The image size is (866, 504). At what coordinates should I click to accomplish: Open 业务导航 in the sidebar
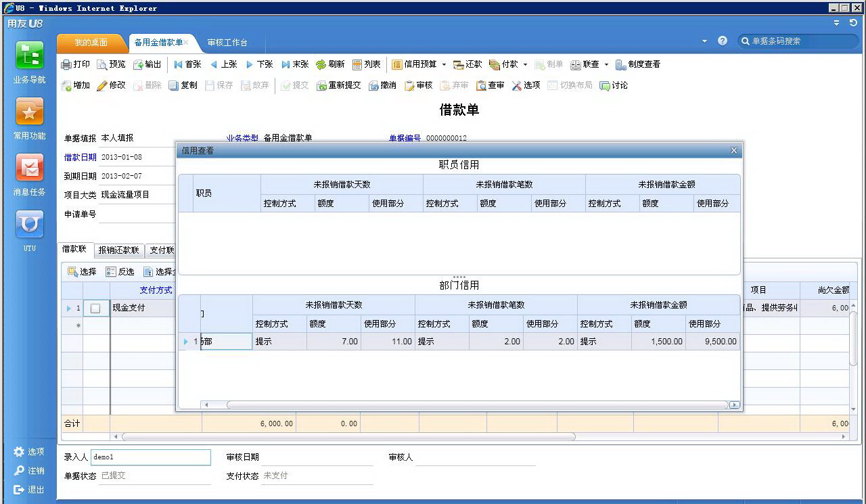click(29, 63)
